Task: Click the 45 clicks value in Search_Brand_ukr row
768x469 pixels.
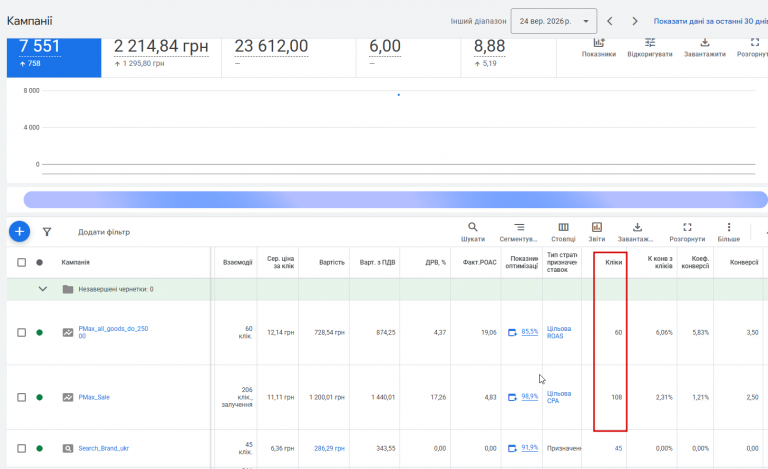Action: [618, 448]
